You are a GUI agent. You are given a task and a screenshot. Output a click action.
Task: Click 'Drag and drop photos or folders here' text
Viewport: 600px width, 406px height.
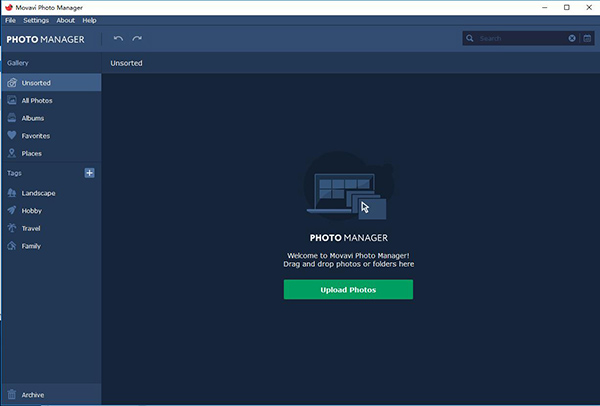coord(349,264)
